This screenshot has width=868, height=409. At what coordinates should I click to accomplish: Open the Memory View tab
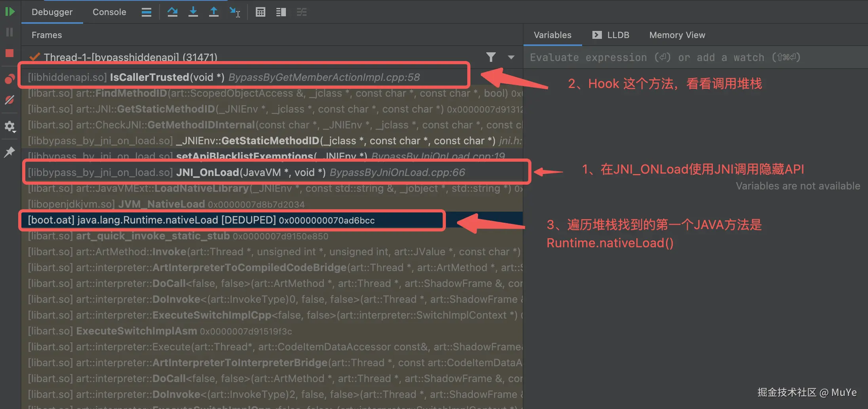[x=677, y=35]
